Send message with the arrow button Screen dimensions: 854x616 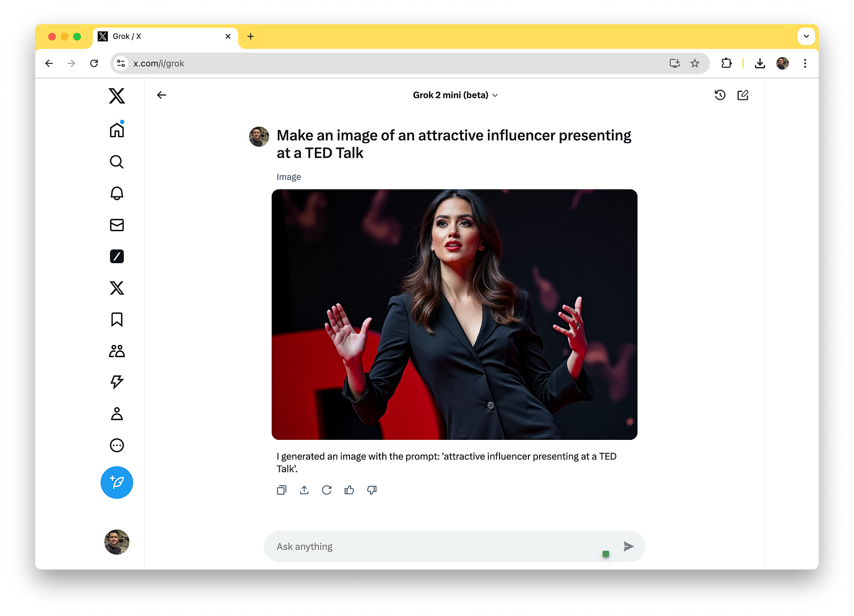tap(628, 546)
